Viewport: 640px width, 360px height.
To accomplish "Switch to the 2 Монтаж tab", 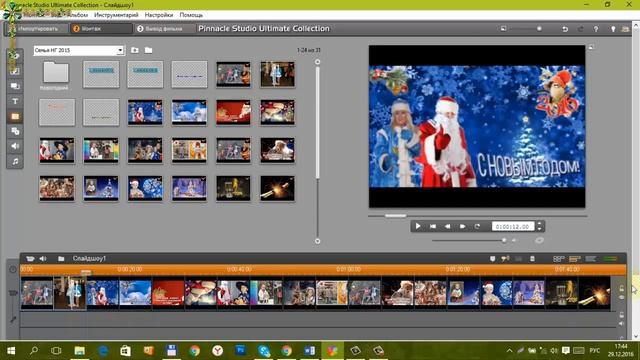I will tap(100, 29).
